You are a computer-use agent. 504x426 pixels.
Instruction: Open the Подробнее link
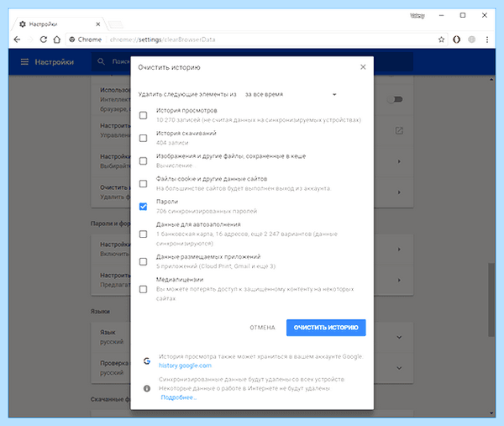coord(178,397)
